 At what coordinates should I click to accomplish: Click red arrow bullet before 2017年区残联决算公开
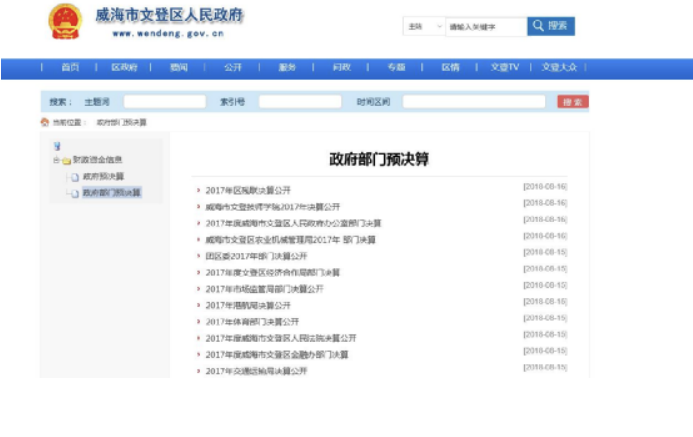198,189
